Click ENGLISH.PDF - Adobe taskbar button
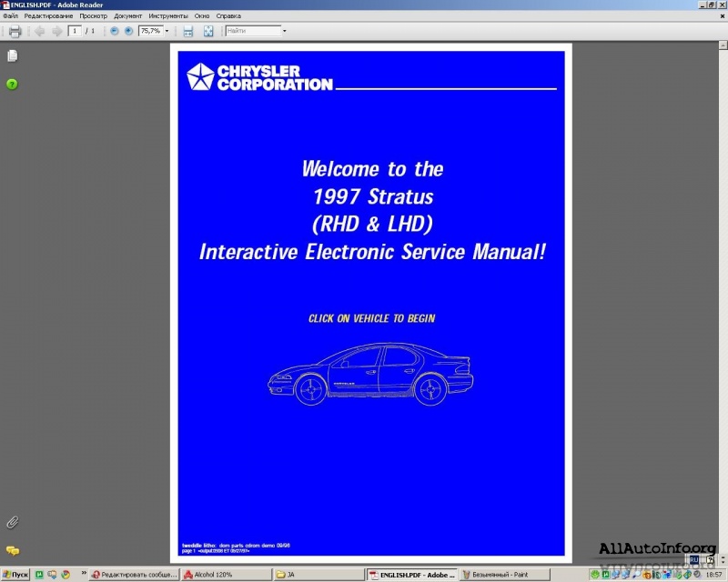The image size is (728, 582). coord(412,575)
